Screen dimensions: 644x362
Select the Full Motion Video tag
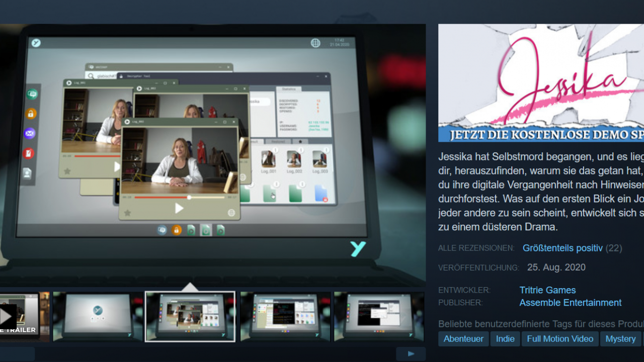560,339
